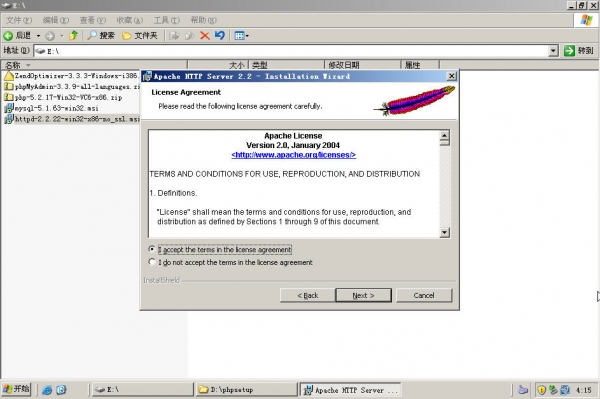Expand the address bar dropdown
Viewport: 600px width, 399px height.
coord(553,50)
